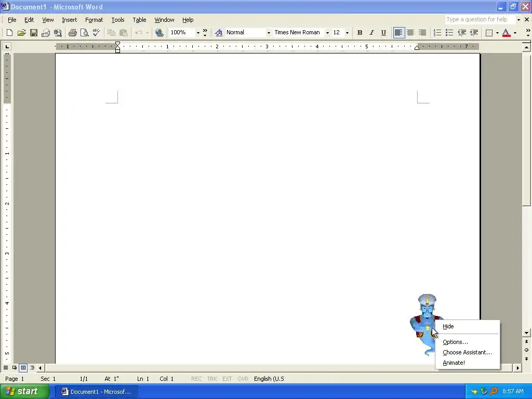The image size is (532, 399).
Task: Click the Search toolbar icon
Action: coord(58,33)
